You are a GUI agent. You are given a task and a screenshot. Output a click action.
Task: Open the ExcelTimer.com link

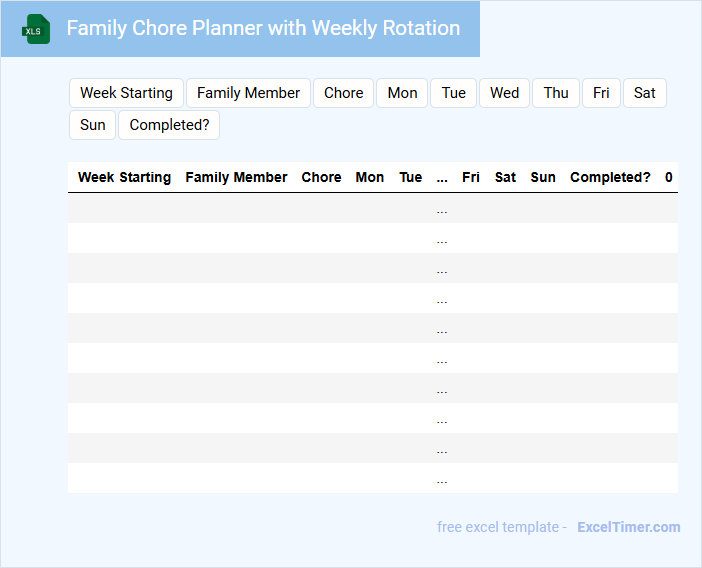[628, 527]
